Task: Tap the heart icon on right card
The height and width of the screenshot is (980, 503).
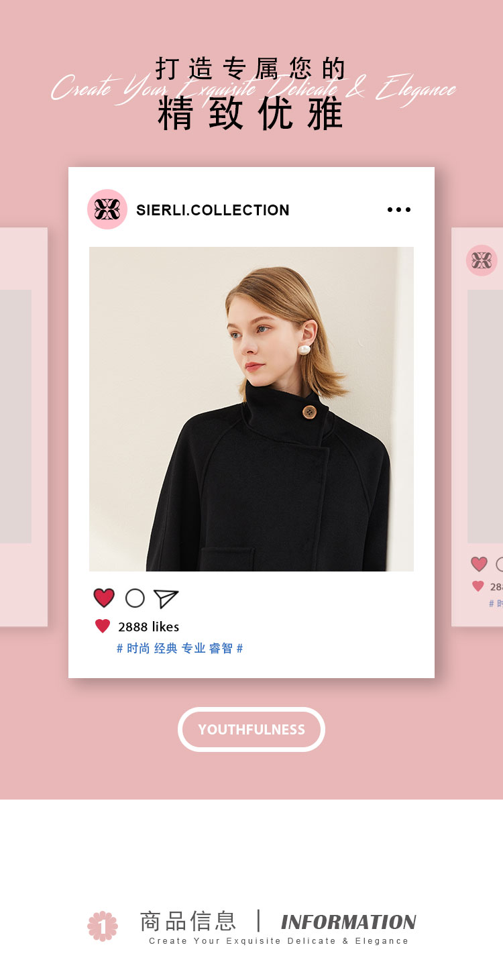Action: coord(479,564)
